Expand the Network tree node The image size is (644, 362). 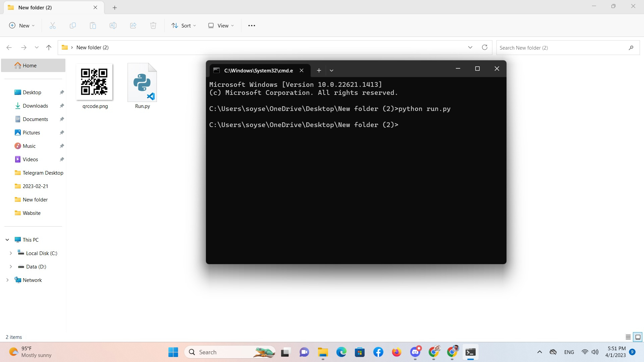pyautogui.click(x=7, y=280)
